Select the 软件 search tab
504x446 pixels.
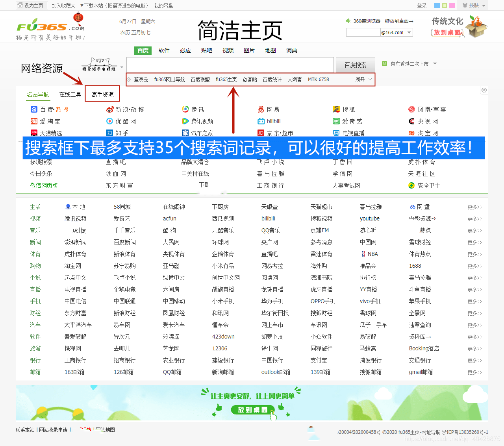pyautogui.click(x=164, y=50)
